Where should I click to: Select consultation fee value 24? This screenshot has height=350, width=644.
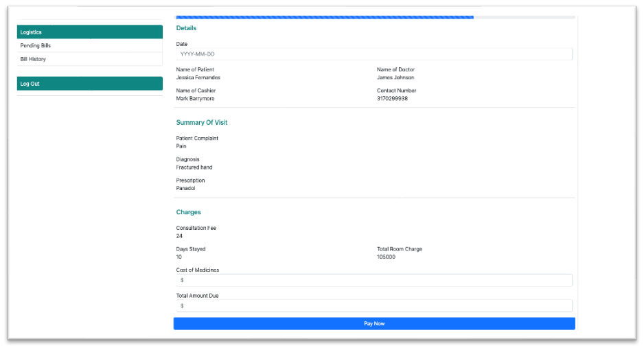tap(179, 236)
